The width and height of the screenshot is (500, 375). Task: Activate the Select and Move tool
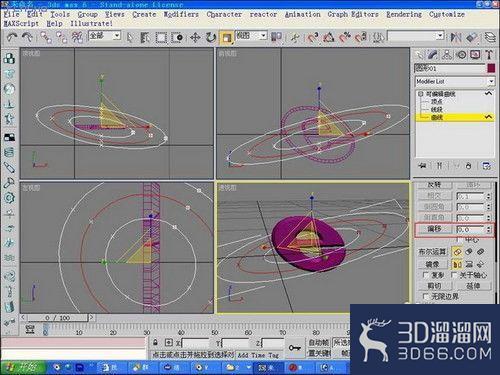coord(195,38)
